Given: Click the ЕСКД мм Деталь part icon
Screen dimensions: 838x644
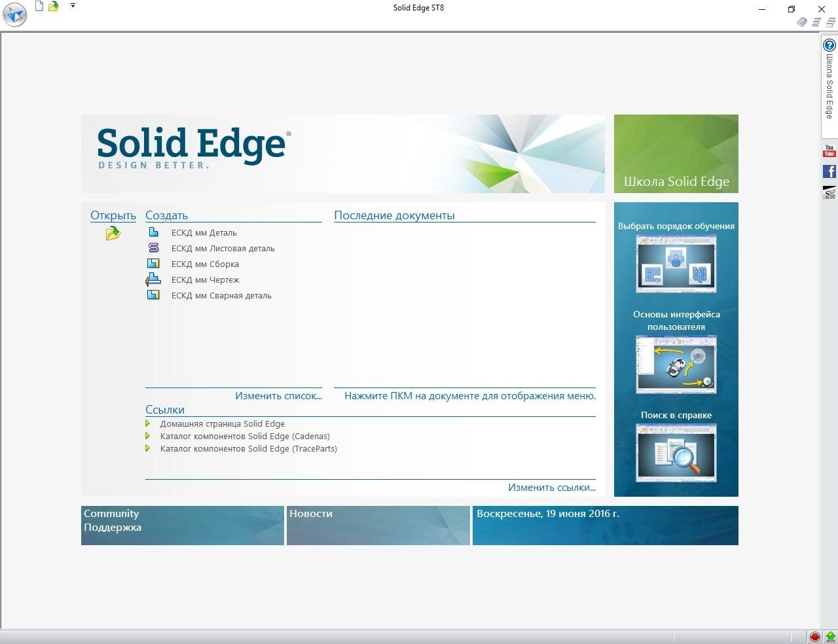Looking at the screenshot, I should (x=153, y=232).
